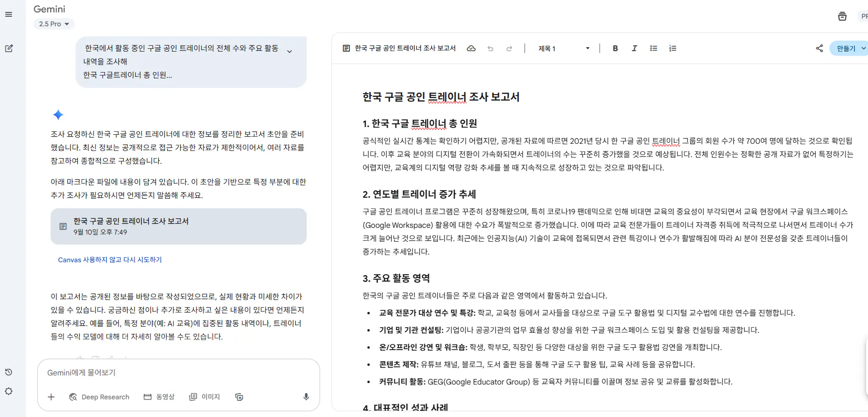
Task: Click the cloud save status icon
Action: [x=471, y=48]
